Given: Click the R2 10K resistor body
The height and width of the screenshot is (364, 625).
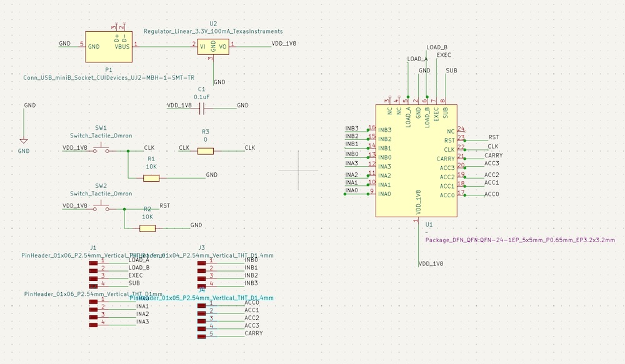Looking at the screenshot, I should click(147, 228).
